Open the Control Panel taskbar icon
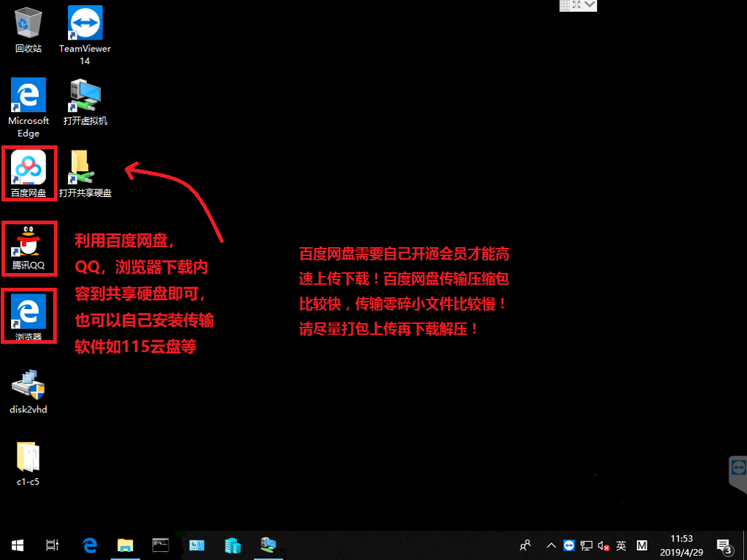Viewport: 747px width, 560px height. click(x=196, y=545)
